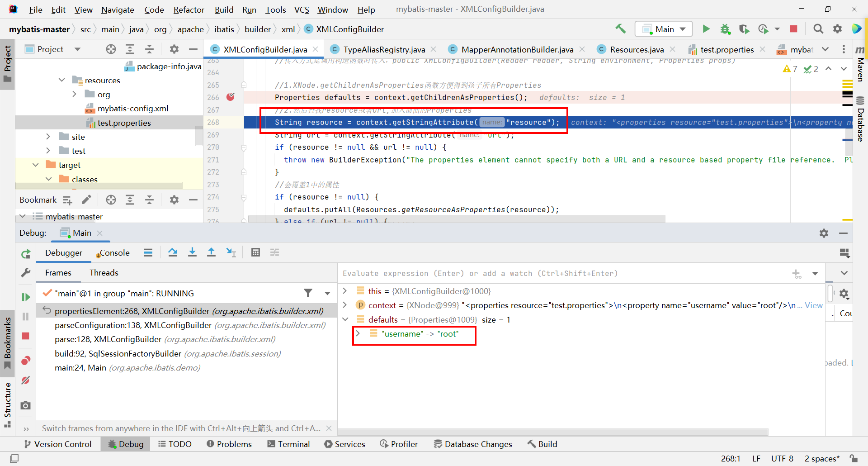Click the View link for context value
The height and width of the screenshot is (466, 868).
(x=813, y=305)
